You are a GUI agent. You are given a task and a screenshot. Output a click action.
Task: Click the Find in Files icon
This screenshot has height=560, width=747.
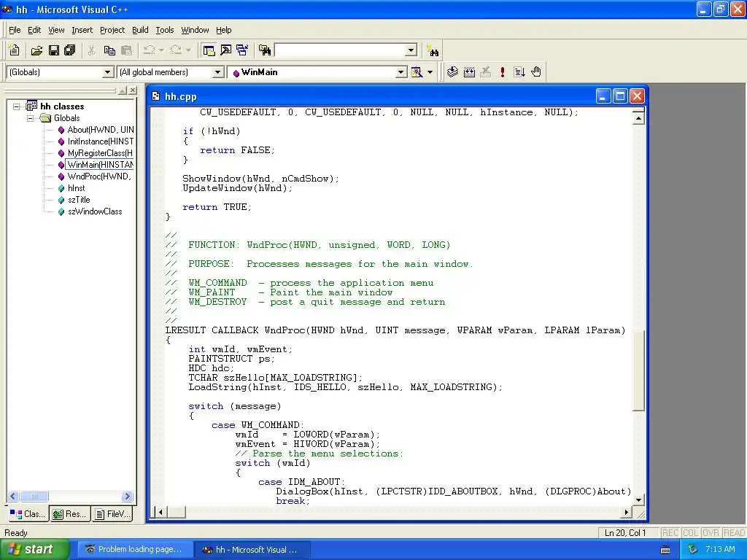pyautogui.click(x=264, y=50)
